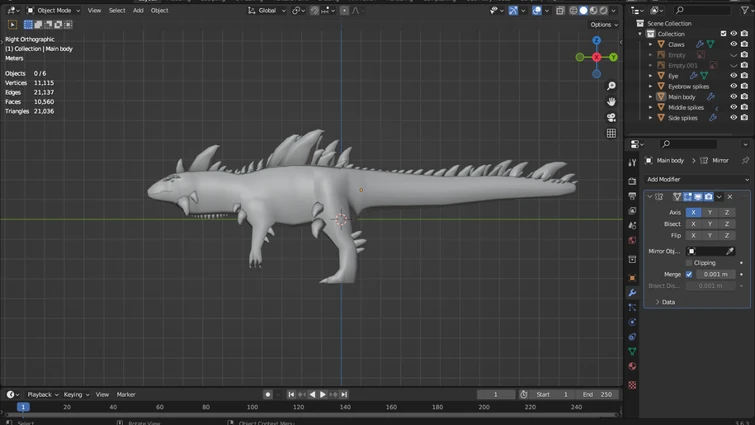Hide the Claws object in viewport
The height and width of the screenshot is (425, 755).
[733, 44]
